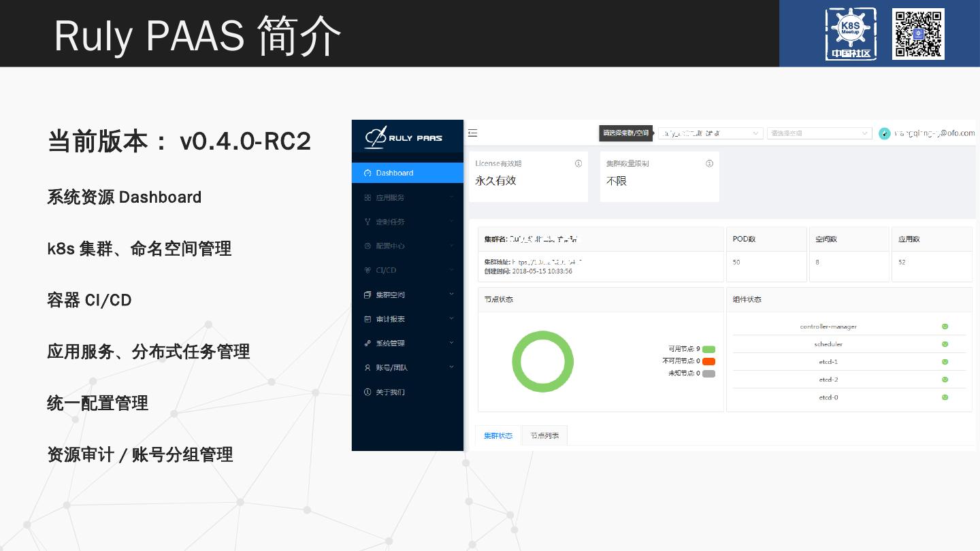
Task: Toggle the 未知节点 gray legend item
Action: 708,373
